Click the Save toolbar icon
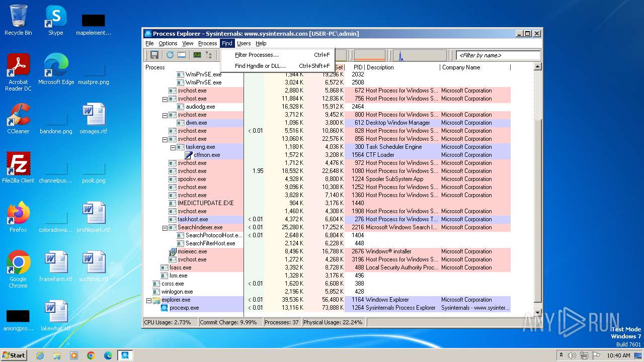Image resolution: width=644 pixels, height=362 pixels. tap(154, 55)
